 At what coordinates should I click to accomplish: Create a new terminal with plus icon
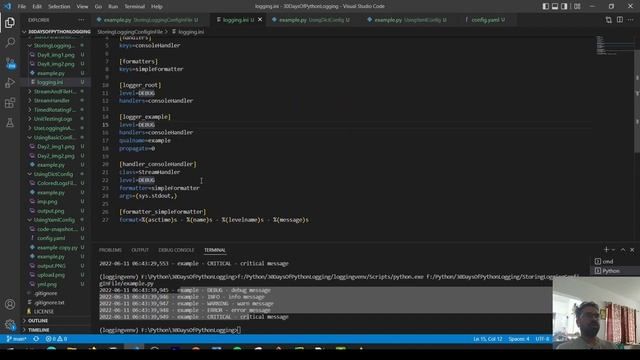[x=606, y=249]
